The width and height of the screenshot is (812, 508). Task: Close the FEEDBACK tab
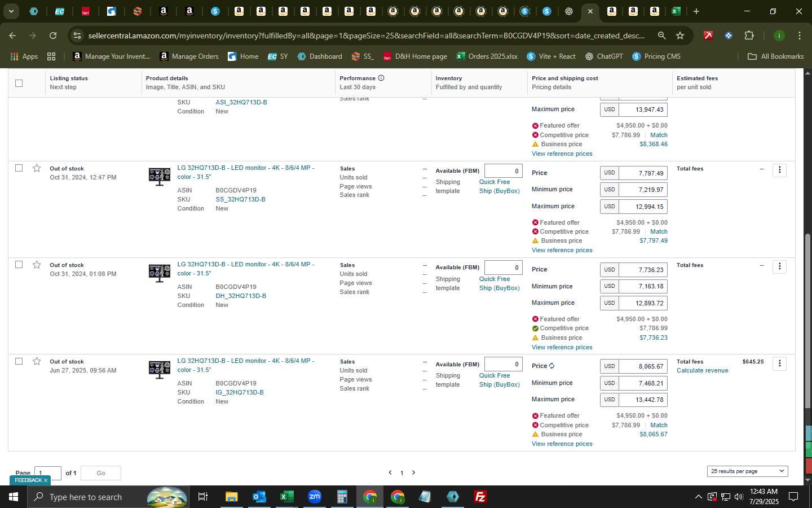46,480
